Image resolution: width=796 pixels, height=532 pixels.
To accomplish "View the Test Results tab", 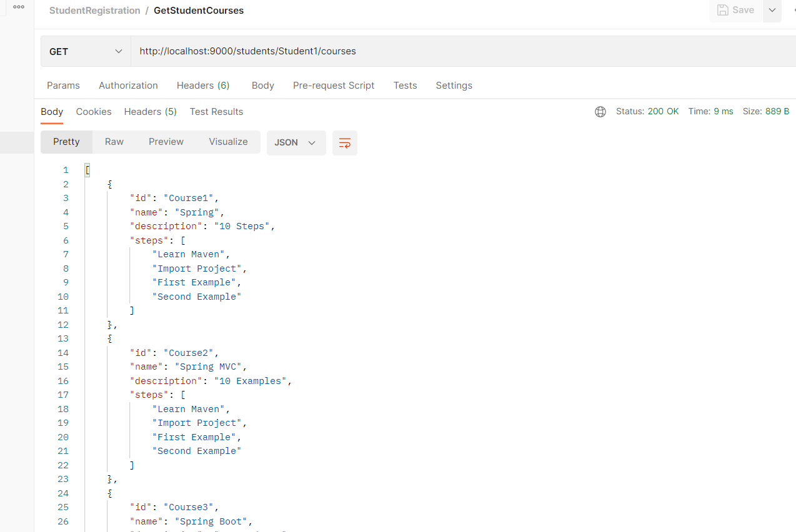I will point(216,112).
